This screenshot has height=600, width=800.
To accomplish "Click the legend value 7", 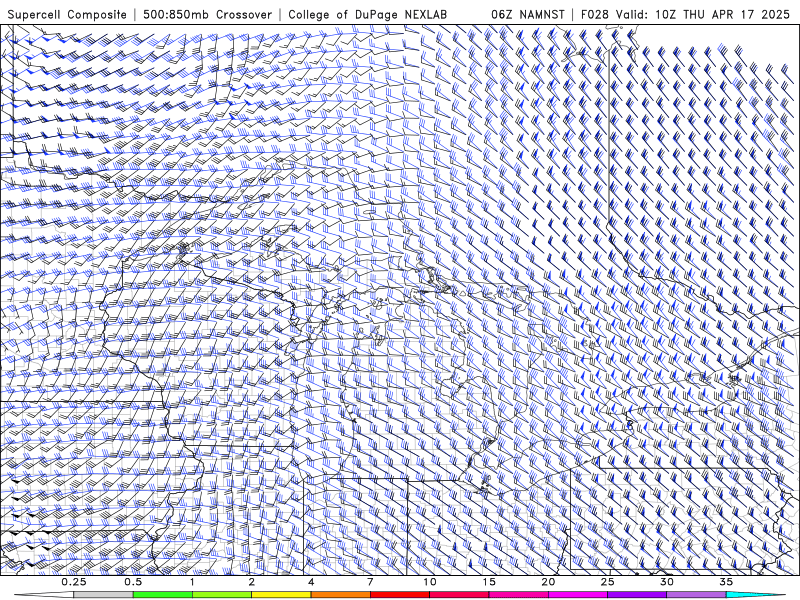I will [x=370, y=582].
